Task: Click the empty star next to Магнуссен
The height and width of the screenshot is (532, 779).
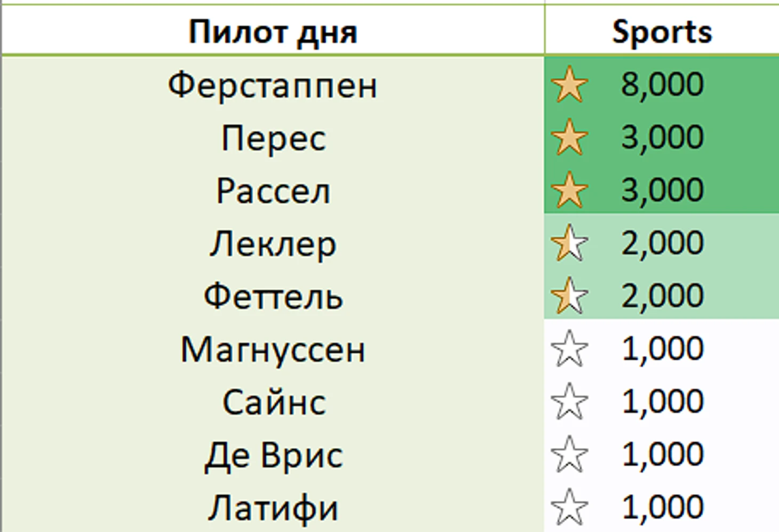Action: coord(569,348)
